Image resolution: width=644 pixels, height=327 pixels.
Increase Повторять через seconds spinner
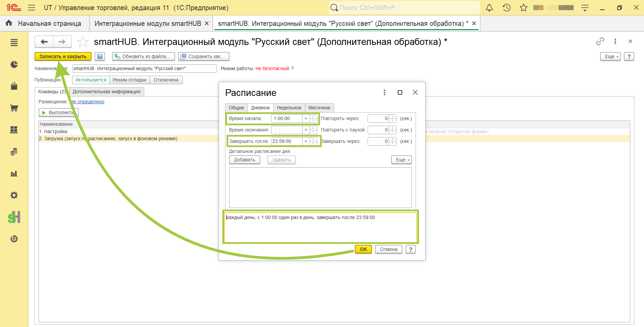[393, 117]
